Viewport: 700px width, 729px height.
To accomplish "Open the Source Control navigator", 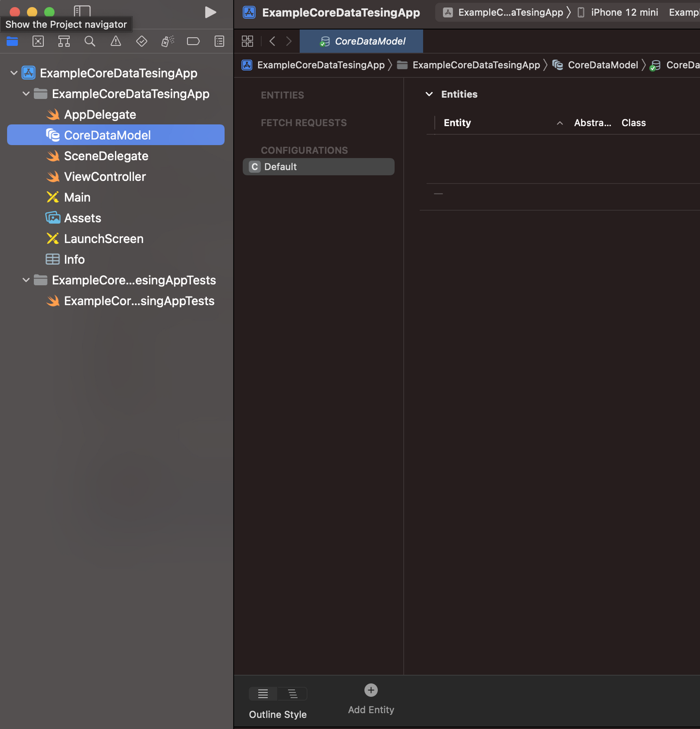I will 38,41.
